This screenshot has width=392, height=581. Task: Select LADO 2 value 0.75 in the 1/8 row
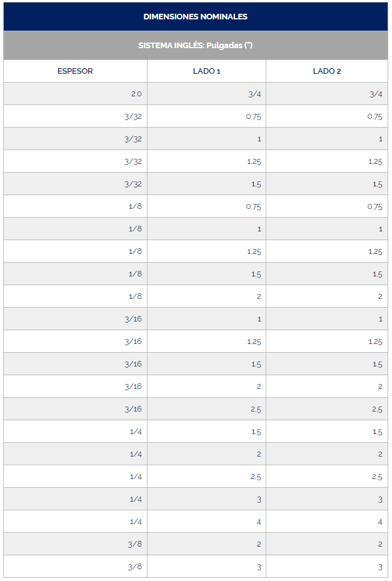374,206
